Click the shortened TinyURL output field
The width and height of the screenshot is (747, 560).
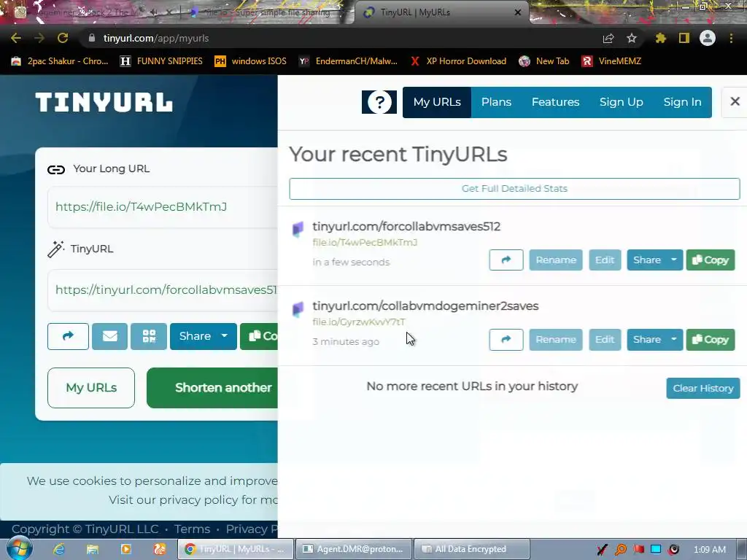point(163,289)
